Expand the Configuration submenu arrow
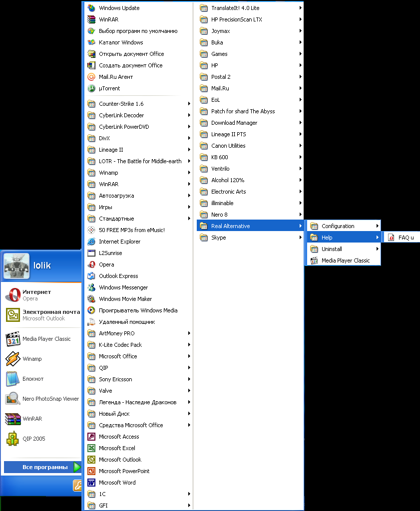Viewport: 420px width, 511px height. coord(377,226)
